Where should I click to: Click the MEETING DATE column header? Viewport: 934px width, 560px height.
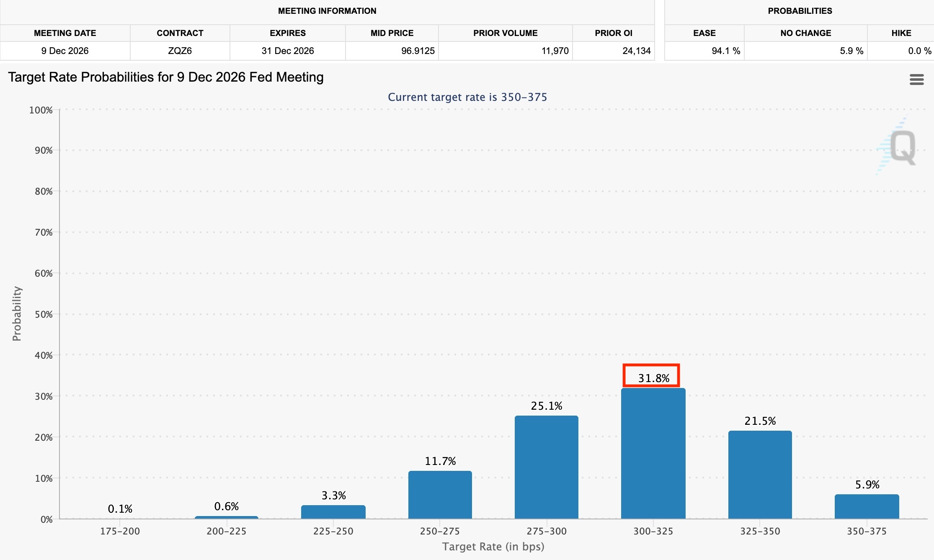[65, 33]
